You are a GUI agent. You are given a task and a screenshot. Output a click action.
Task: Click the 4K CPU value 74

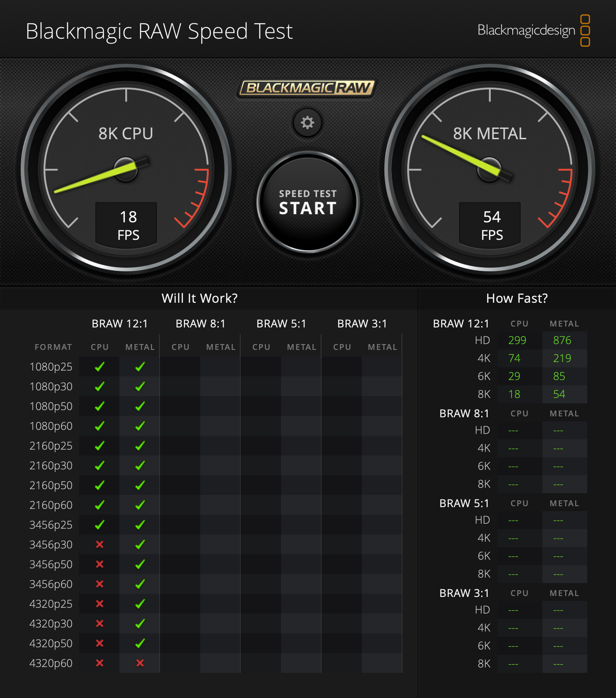coord(515,358)
